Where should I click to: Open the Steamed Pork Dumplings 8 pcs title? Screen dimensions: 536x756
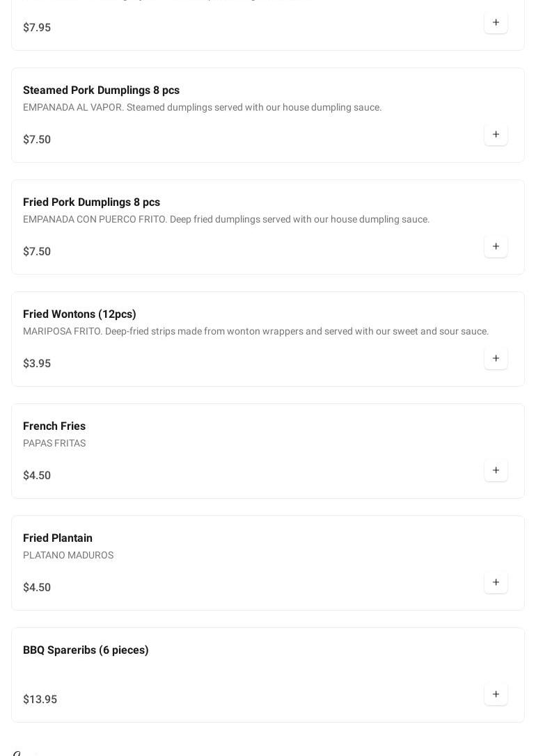click(x=101, y=90)
